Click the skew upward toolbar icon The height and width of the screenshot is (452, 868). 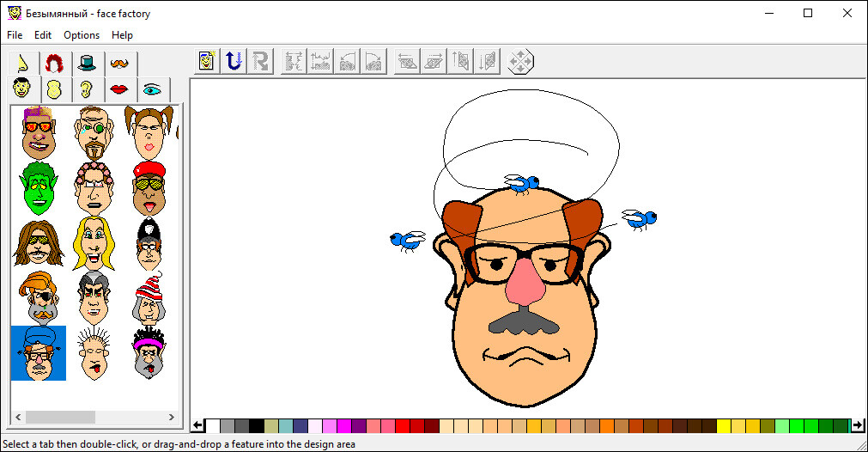(460, 61)
